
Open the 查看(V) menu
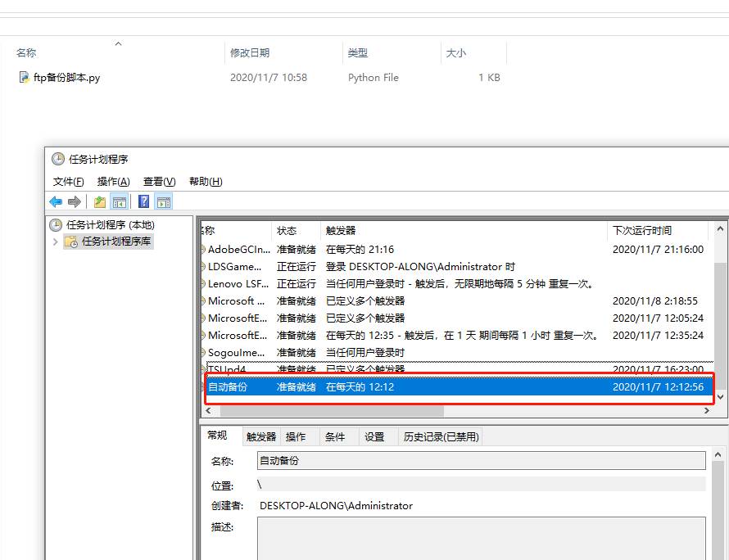click(x=159, y=181)
